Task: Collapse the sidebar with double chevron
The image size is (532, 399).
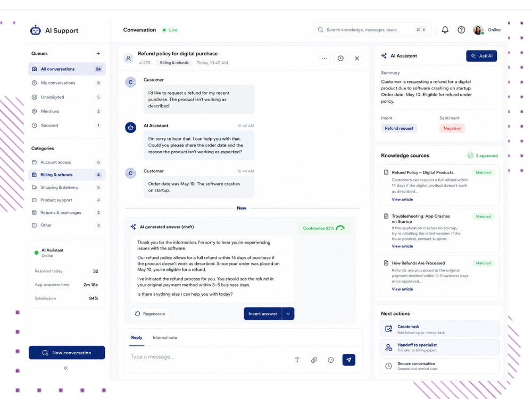Action: tap(66, 368)
